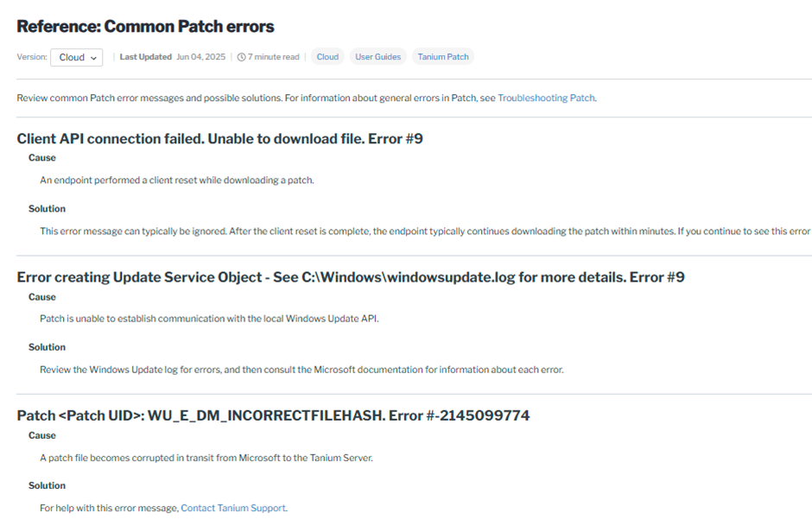
Task: Follow the Contact Tanium Support link
Action: (x=232, y=508)
